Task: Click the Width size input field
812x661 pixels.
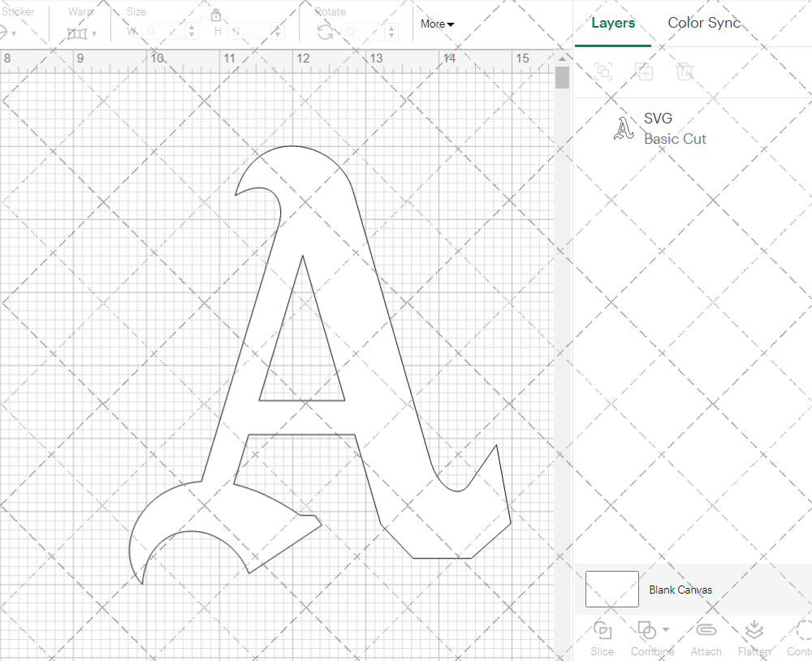Action: click(165, 32)
